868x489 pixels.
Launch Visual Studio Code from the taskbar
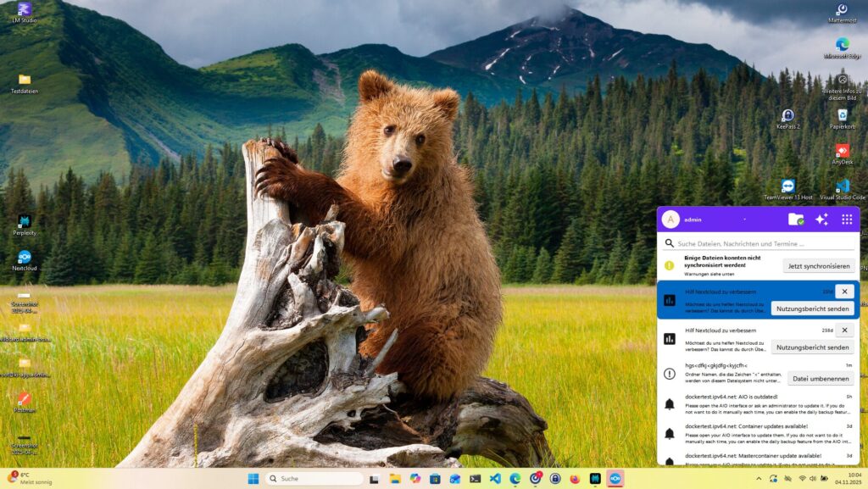click(495, 479)
